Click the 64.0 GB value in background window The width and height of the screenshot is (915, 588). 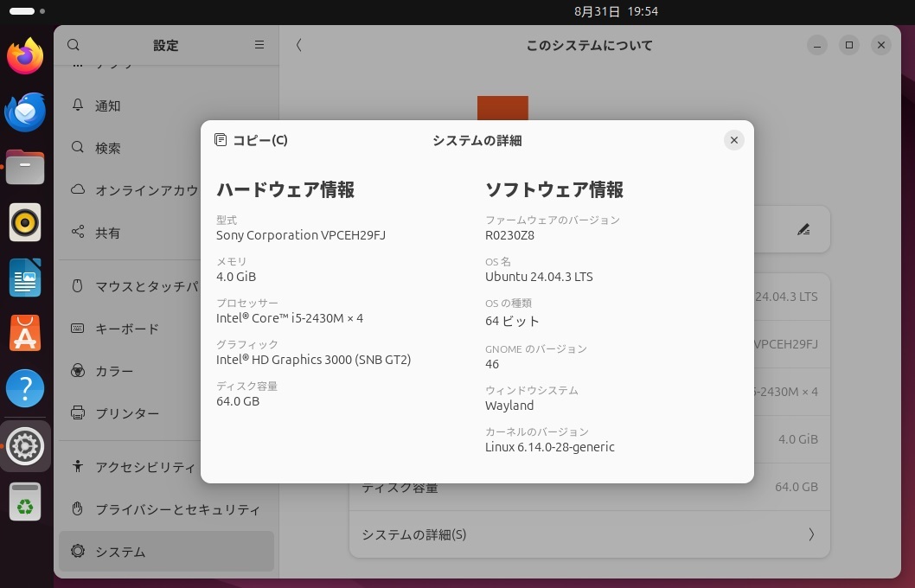pos(796,487)
